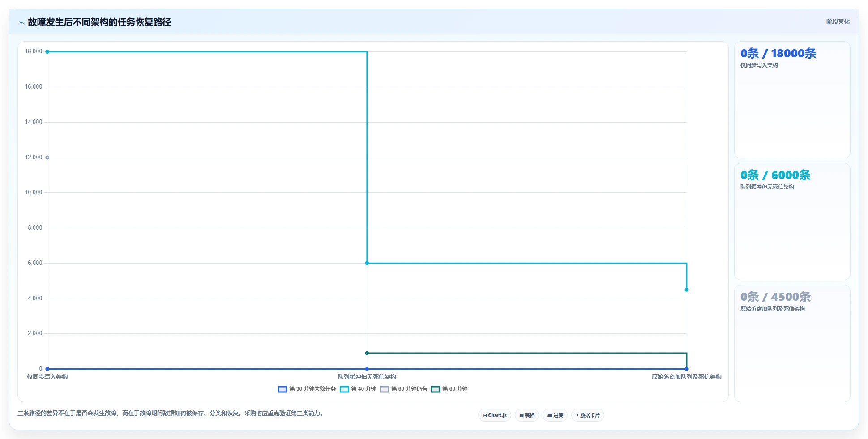Click the small icon before the chart title
868x439 pixels.
click(x=21, y=22)
